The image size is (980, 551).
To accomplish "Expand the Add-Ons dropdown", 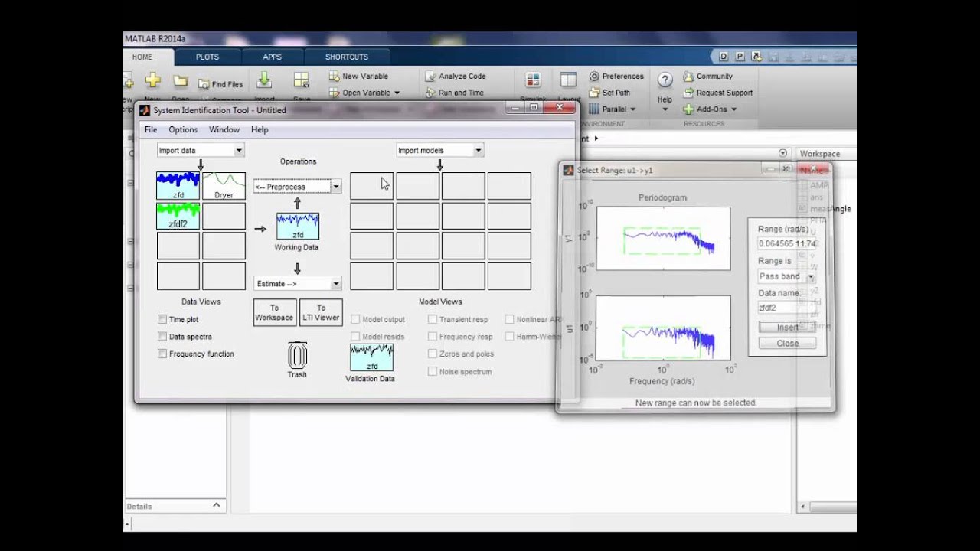I will pos(733,109).
